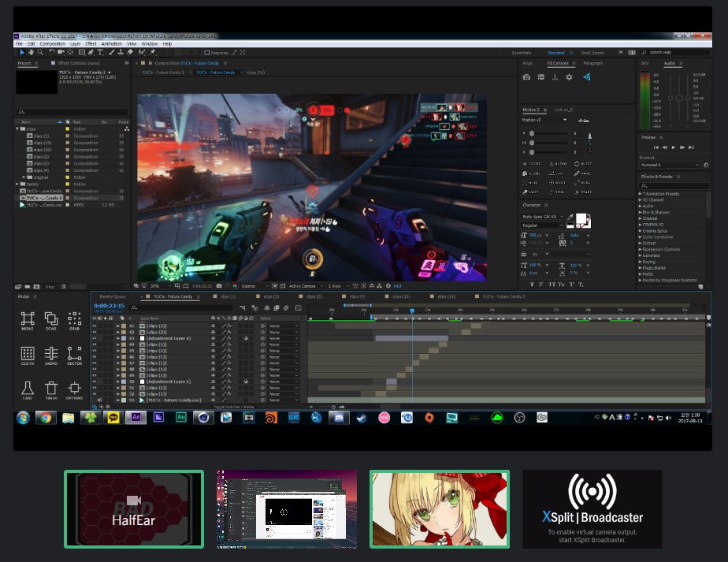Select the Rectangle shape tool
Viewport: 728px width, 562px height.
coord(82,53)
